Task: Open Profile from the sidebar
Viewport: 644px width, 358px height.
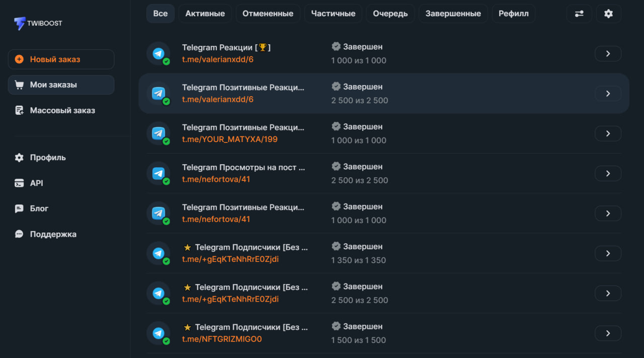Action: click(x=47, y=158)
